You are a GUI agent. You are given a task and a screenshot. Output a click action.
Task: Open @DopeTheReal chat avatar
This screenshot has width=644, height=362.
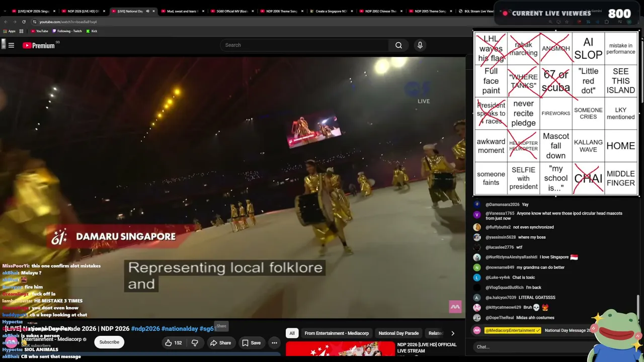point(477,318)
